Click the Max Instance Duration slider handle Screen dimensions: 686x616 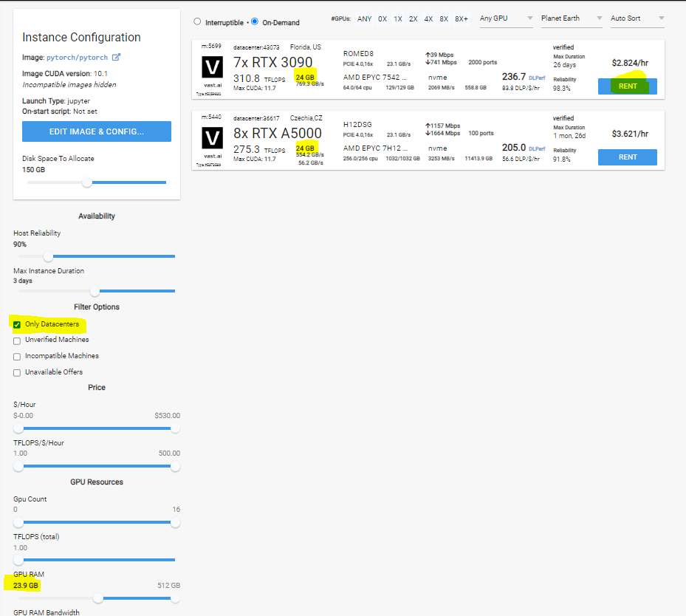pyautogui.click(x=95, y=291)
